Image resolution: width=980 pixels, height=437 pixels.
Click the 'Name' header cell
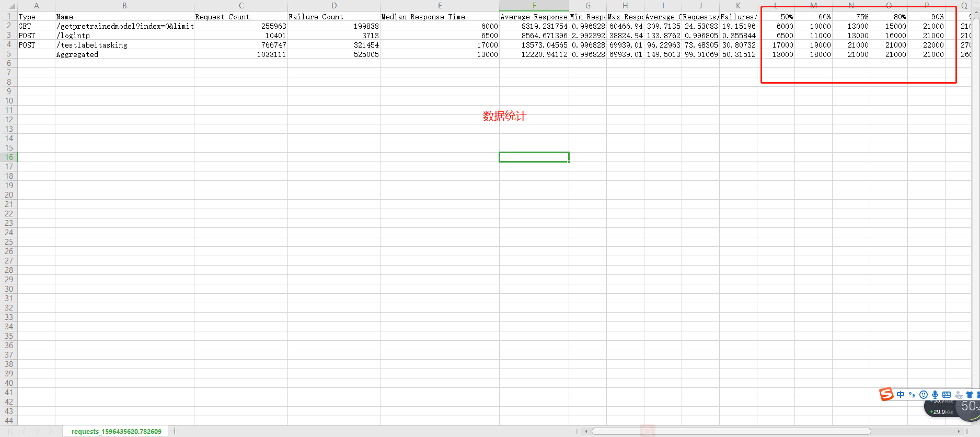124,17
